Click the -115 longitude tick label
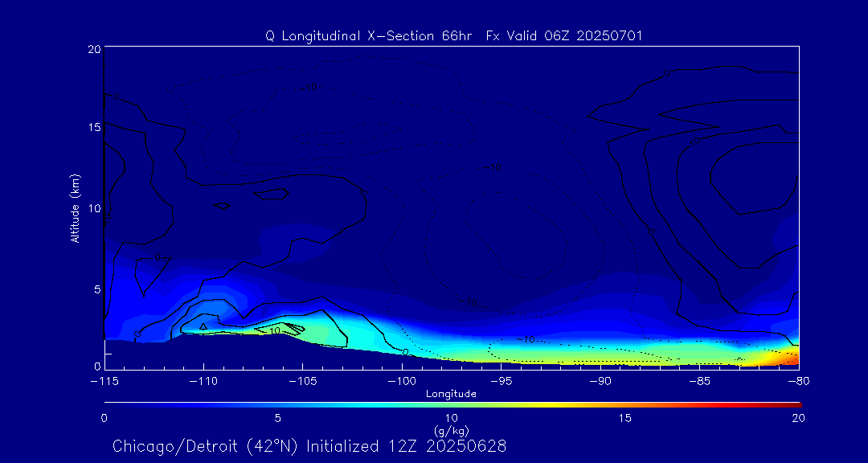 pos(104,382)
